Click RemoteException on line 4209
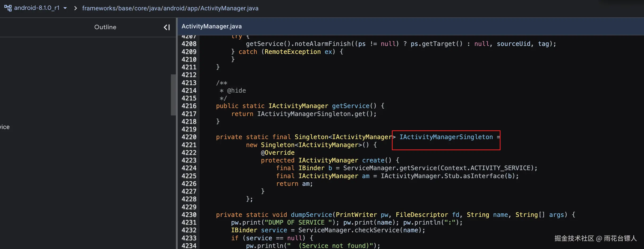The image size is (644, 249). (x=293, y=52)
